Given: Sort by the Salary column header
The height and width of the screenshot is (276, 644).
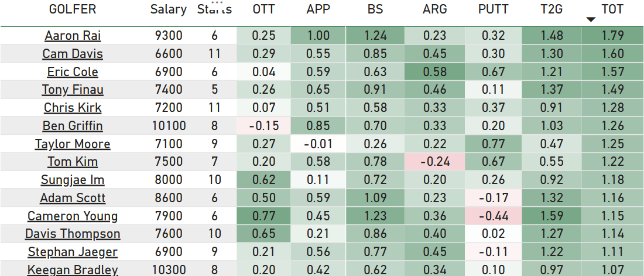Looking at the screenshot, I should click(x=169, y=9).
